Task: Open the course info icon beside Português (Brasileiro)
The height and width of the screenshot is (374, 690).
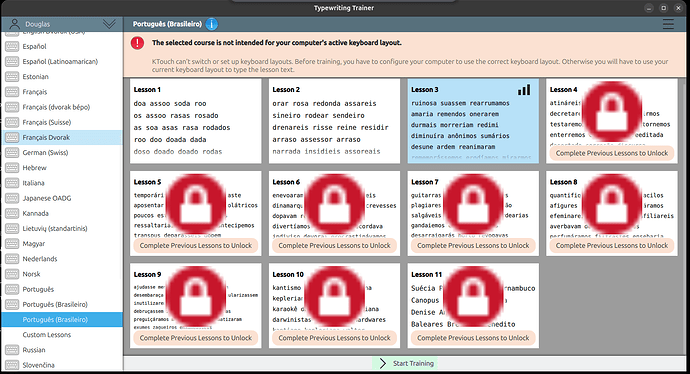Action: point(212,24)
